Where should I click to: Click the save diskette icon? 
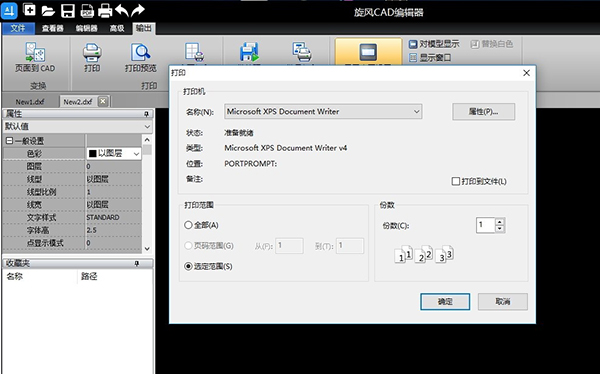click(68, 11)
